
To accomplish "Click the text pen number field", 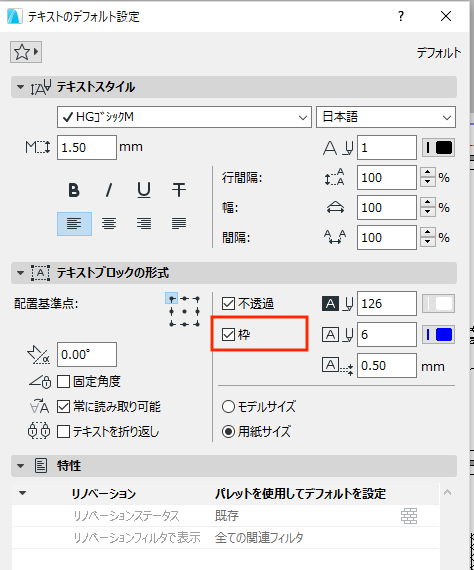I will tap(387, 148).
